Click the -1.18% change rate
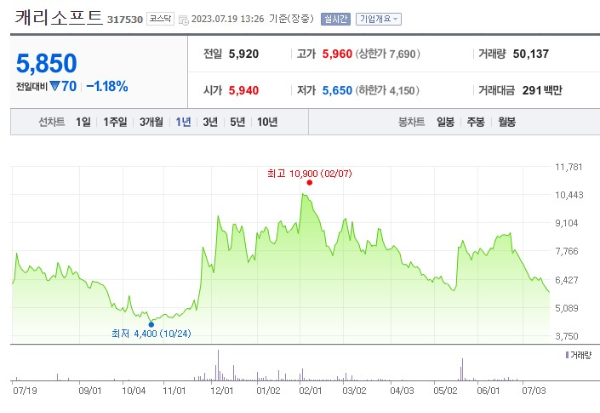This screenshot has height=413, width=600. click(107, 87)
